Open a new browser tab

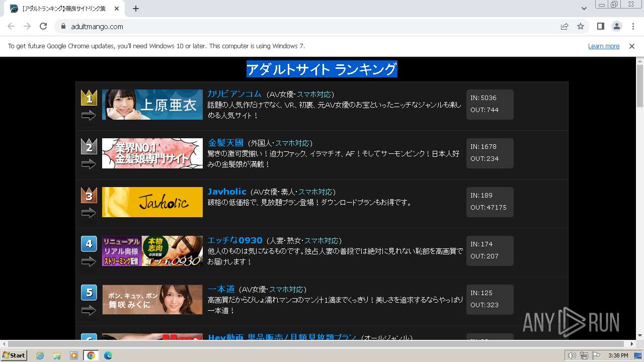(x=136, y=9)
